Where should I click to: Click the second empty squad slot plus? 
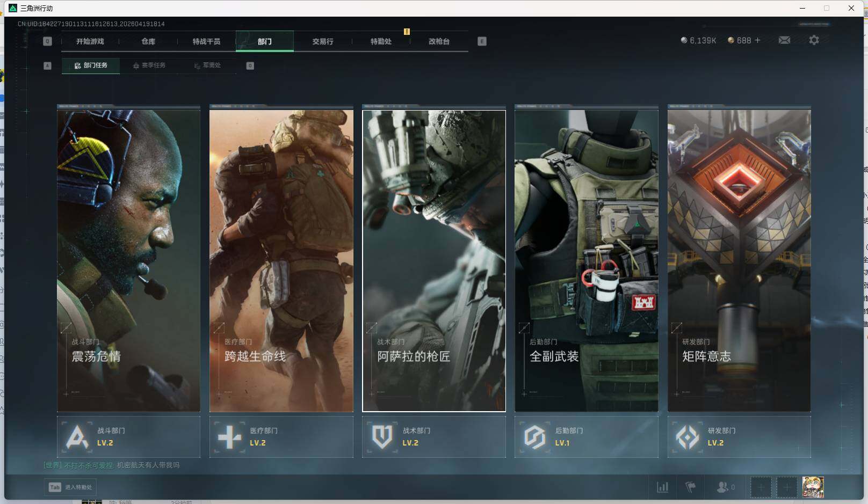click(x=786, y=487)
